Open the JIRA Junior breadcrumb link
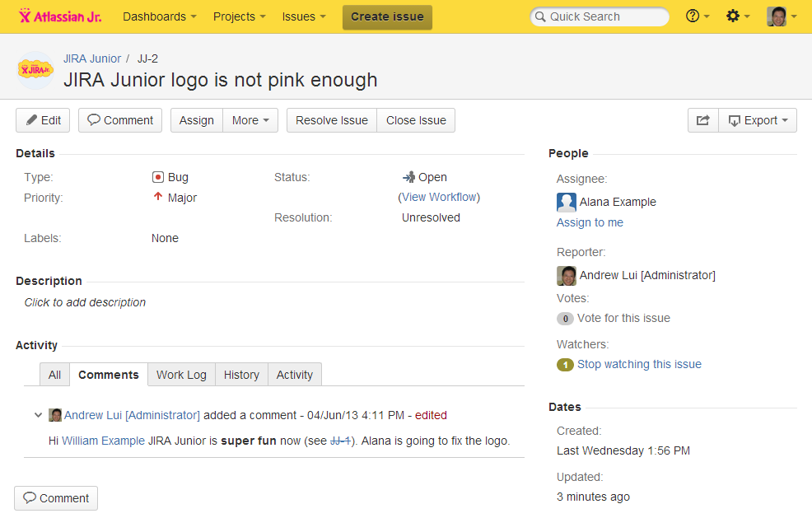Image resolution: width=812 pixels, height=518 pixels. click(x=92, y=58)
